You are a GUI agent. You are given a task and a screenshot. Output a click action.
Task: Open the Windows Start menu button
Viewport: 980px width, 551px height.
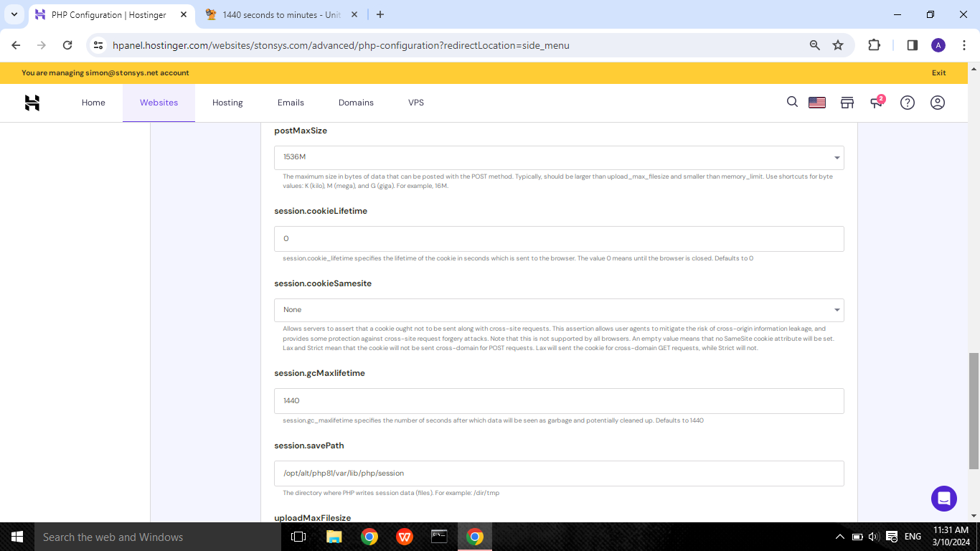point(17,537)
